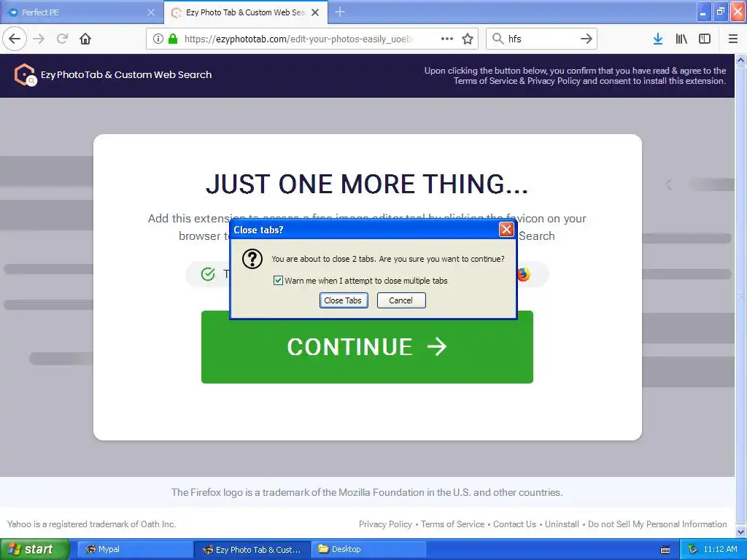747x560 pixels.
Task: Open a new tab with plus
Action: (340, 12)
